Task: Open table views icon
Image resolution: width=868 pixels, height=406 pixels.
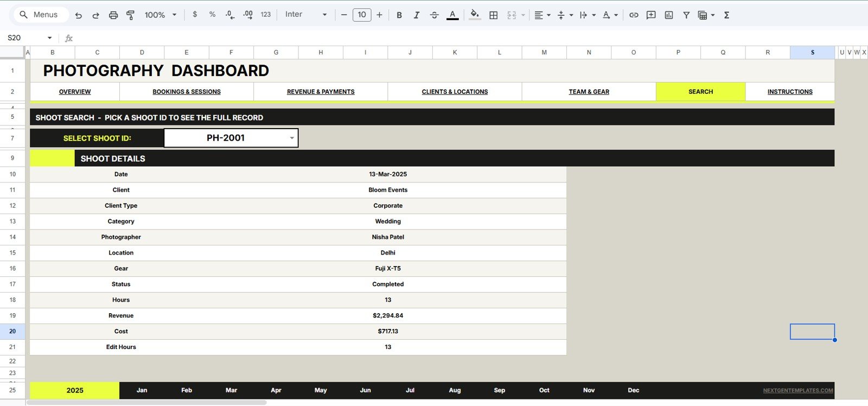Action: point(703,15)
